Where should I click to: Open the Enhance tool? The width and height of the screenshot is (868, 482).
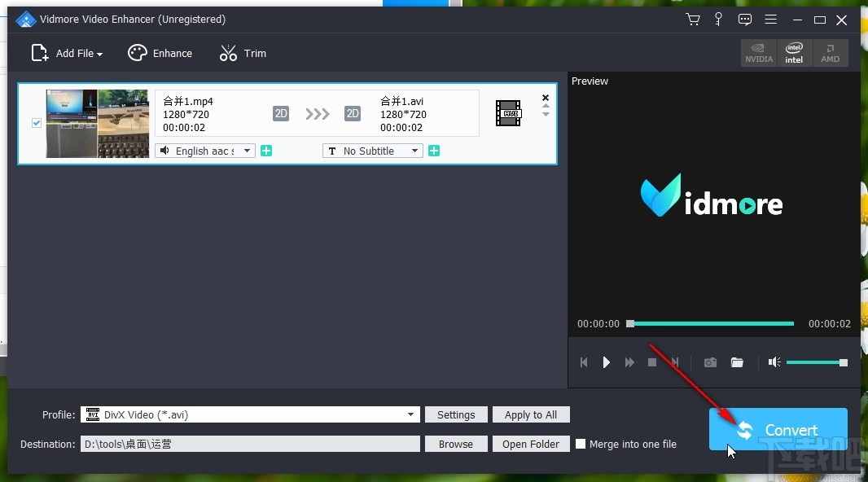coord(160,53)
